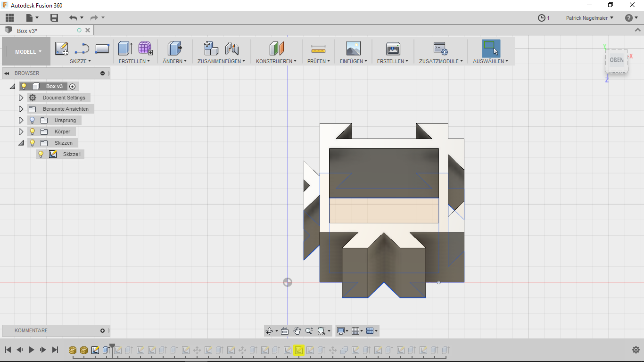Viewport: 644px width, 362px height.
Task: Activate the Pan tool in navigation bar
Action: click(297, 331)
